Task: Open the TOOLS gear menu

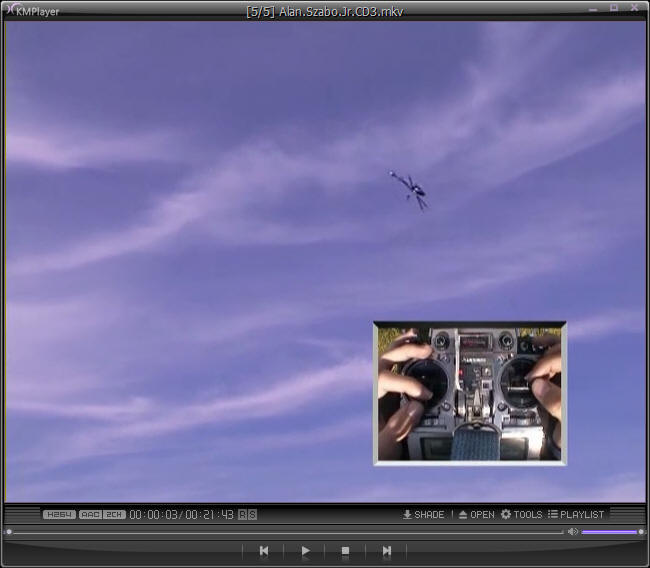Action: point(521,514)
